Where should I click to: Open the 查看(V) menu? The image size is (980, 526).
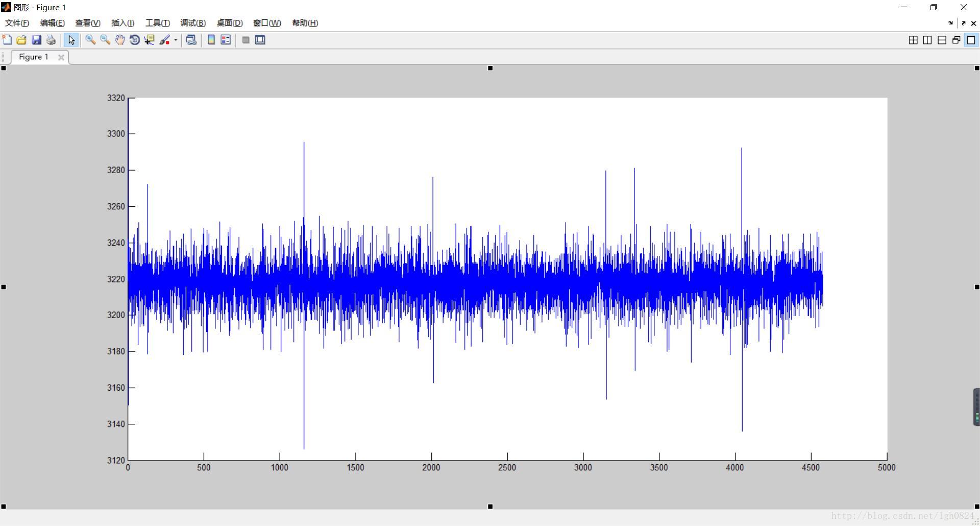(x=87, y=23)
